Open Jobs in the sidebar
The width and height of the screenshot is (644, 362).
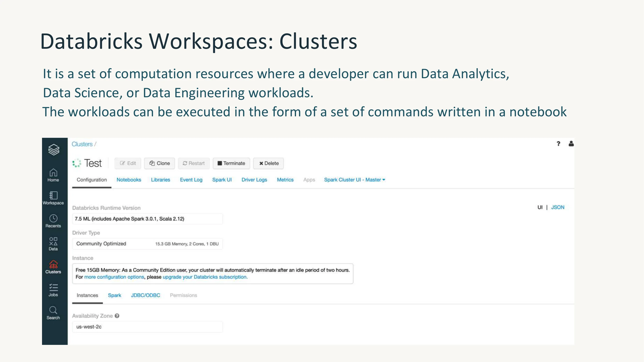[53, 290]
